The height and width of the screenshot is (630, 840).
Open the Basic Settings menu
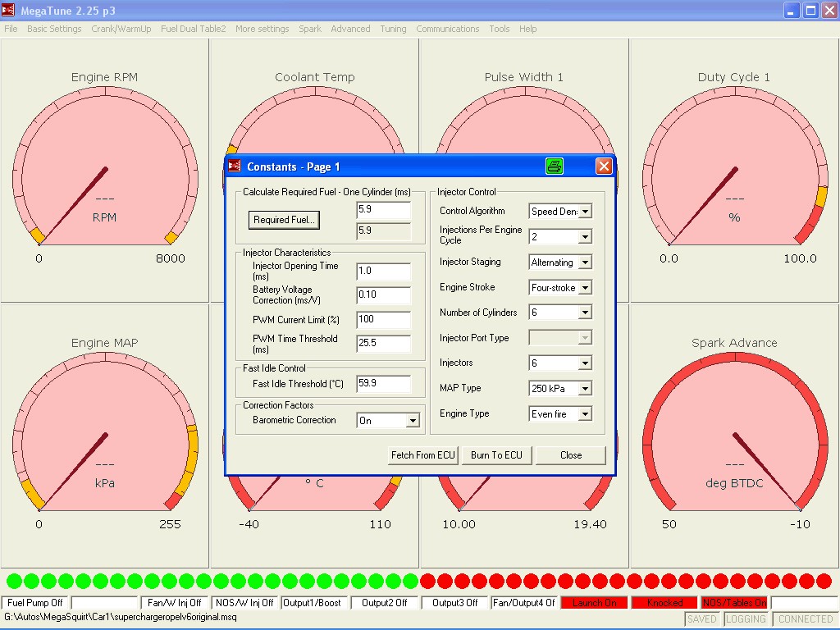(x=54, y=29)
